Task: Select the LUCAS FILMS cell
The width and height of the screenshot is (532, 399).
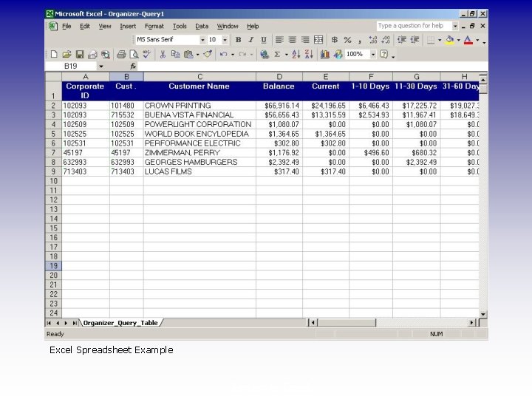Action: pos(199,171)
